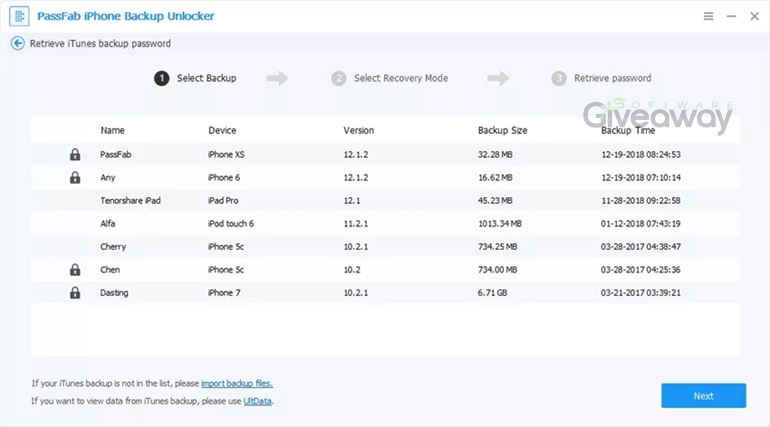This screenshot has height=427, width=770.
Task: Select step 3 Retrieve password
Action: pyautogui.click(x=601, y=78)
